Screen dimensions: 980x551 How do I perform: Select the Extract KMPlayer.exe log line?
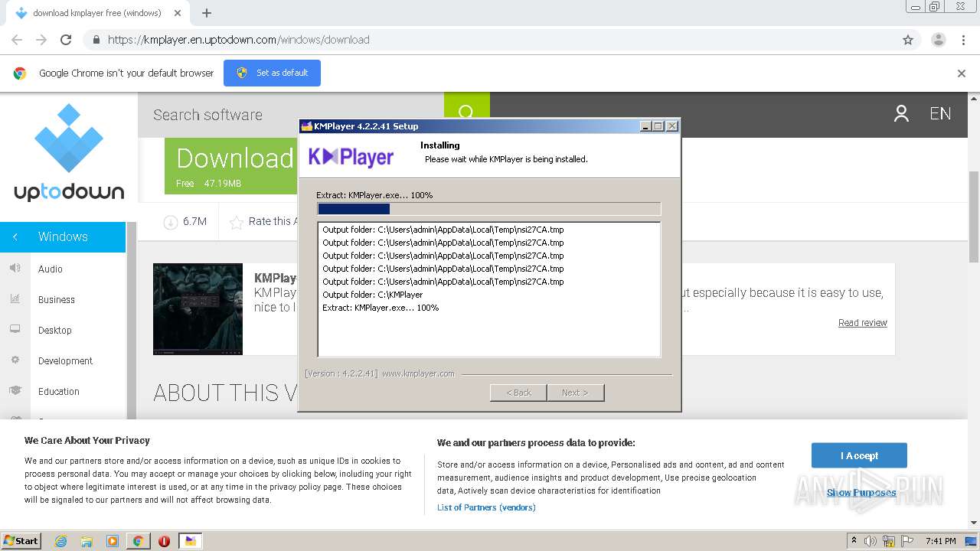[381, 308]
